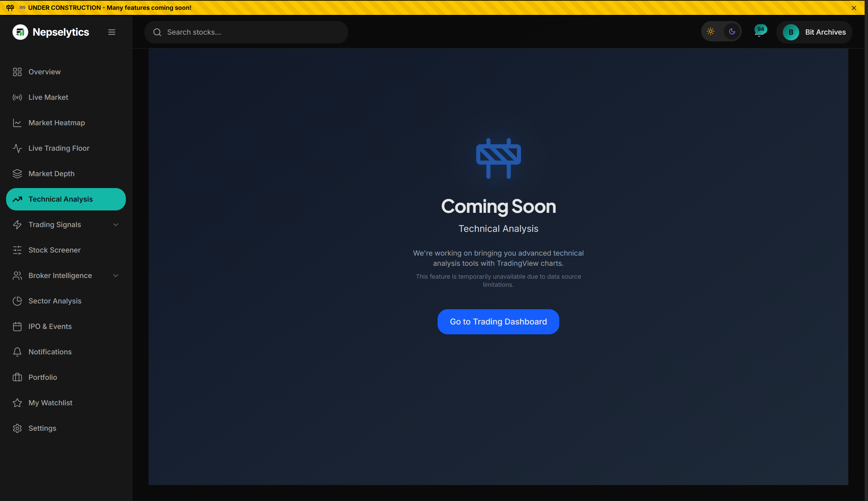Collapse sidebar with hamburger menu icon

click(112, 32)
